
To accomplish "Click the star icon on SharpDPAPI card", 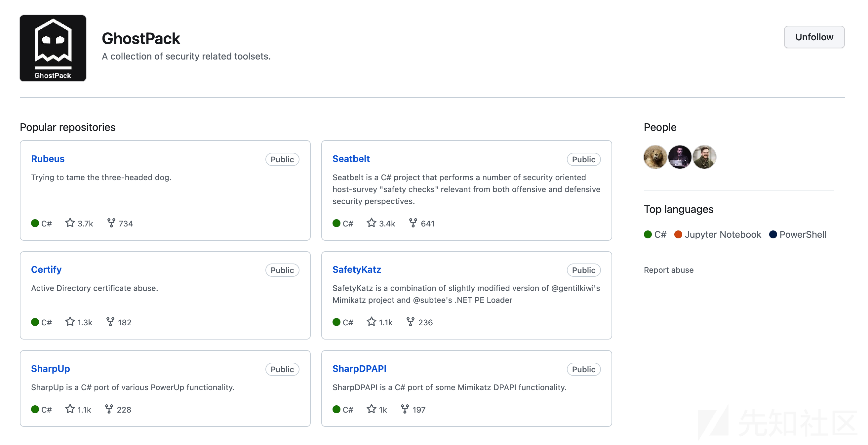I will 371,409.
